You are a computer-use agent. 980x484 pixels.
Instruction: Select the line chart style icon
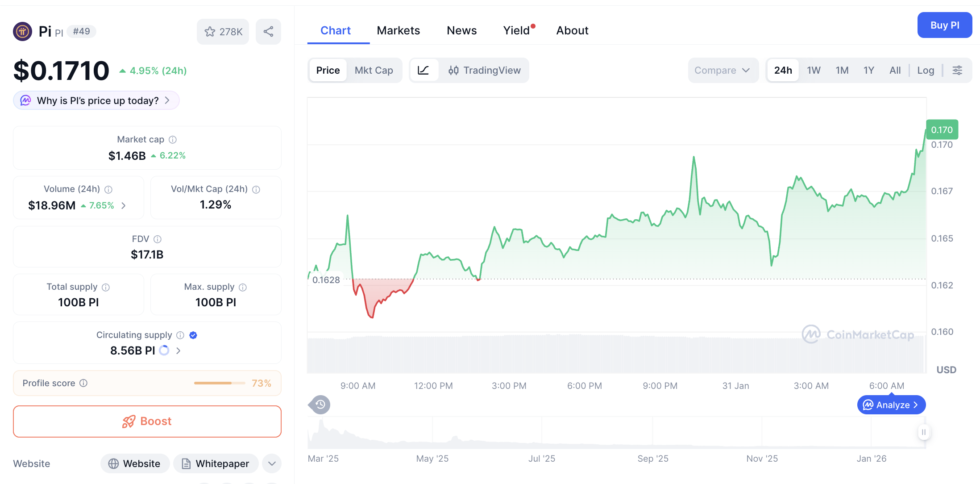click(424, 70)
